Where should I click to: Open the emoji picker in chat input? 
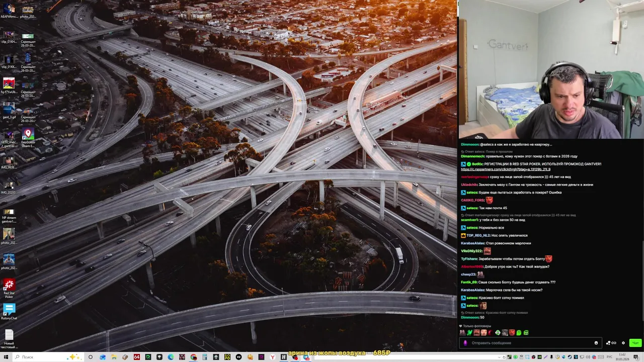(596, 343)
